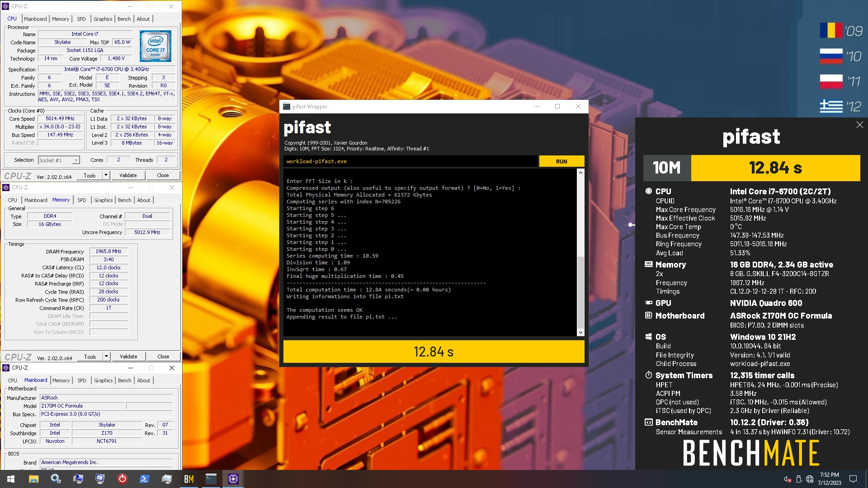Click the Windows 10 21H2 text
This screenshot has height=488, width=868.
pos(763,337)
